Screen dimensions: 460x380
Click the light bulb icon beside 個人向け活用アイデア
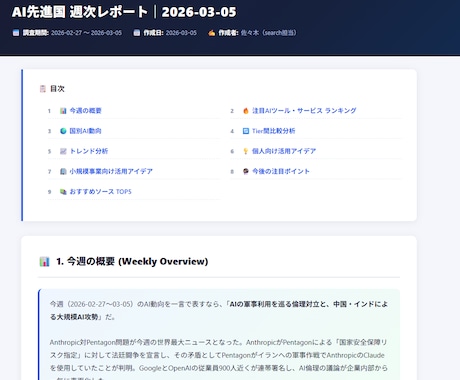[x=246, y=151]
